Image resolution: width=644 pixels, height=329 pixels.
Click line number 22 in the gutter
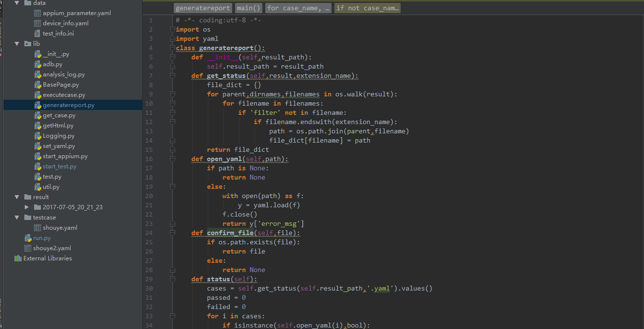point(148,215)
